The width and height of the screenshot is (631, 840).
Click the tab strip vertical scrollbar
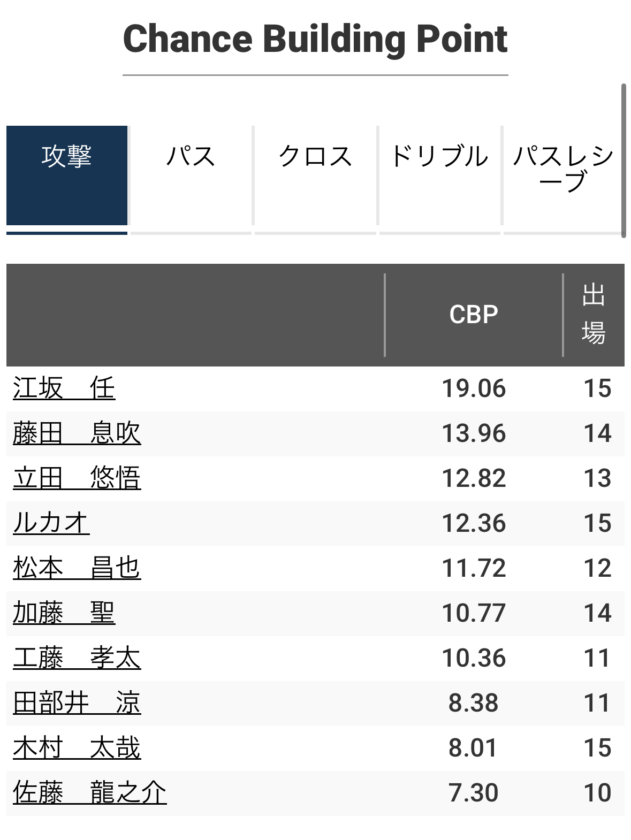click(624, 161)
